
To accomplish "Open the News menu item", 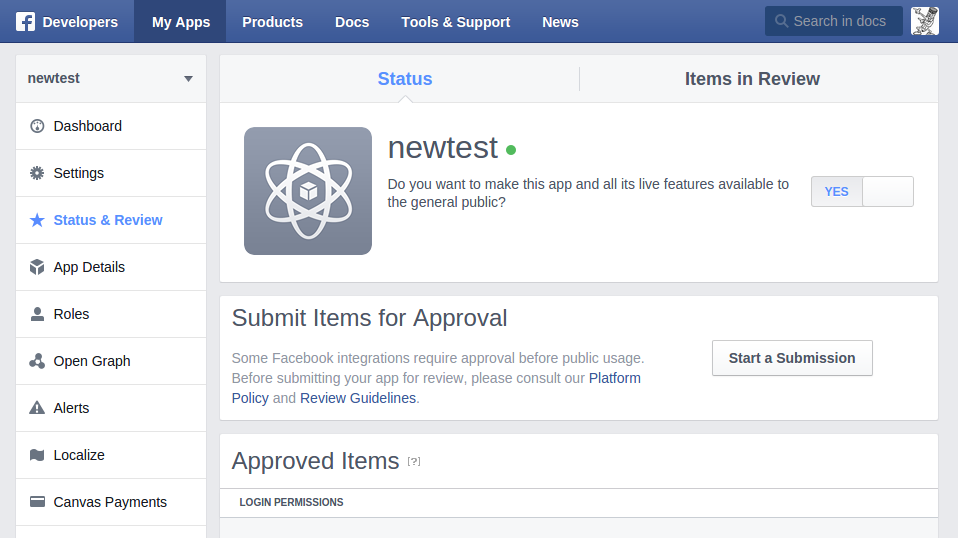I will click(560, 22).
